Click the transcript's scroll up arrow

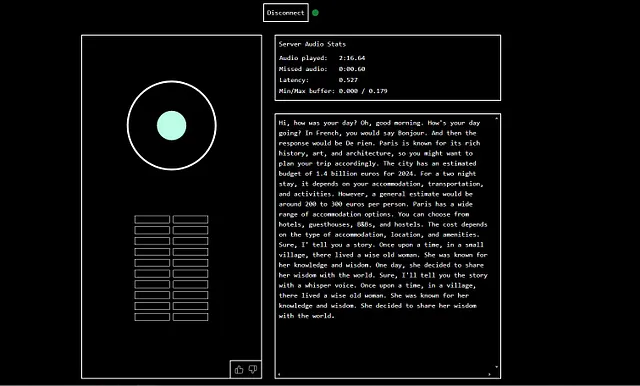(497, 118)
